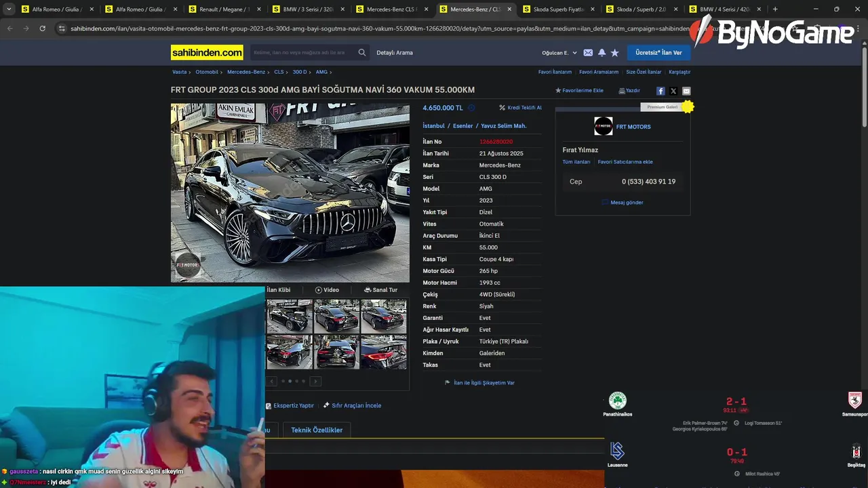Close the active Mercedes-Benz / CLS tab

coord(509,9)
